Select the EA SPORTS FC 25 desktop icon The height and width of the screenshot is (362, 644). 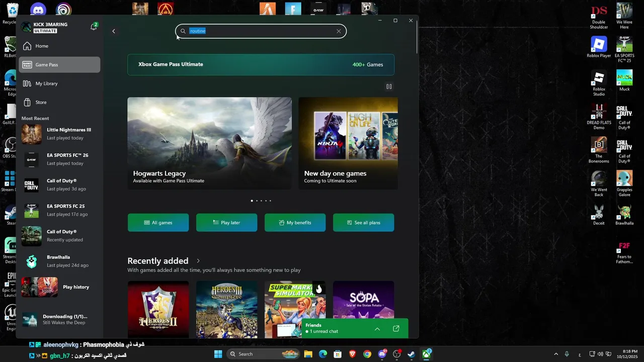[624, 49]
